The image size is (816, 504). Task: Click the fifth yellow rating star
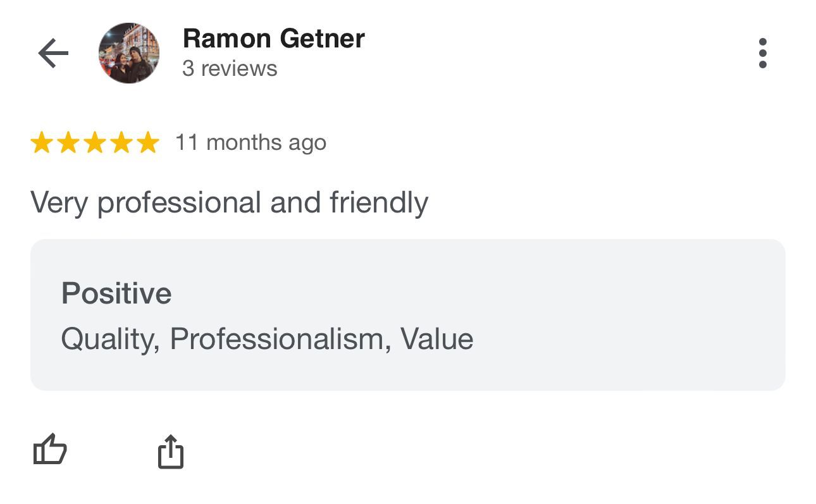coord(148,143)
